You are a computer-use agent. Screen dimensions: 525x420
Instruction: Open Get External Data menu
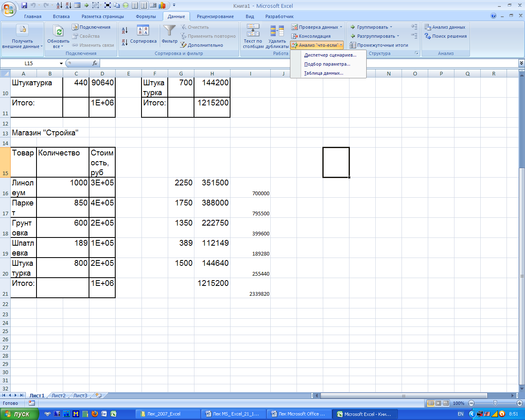point(23,37)
